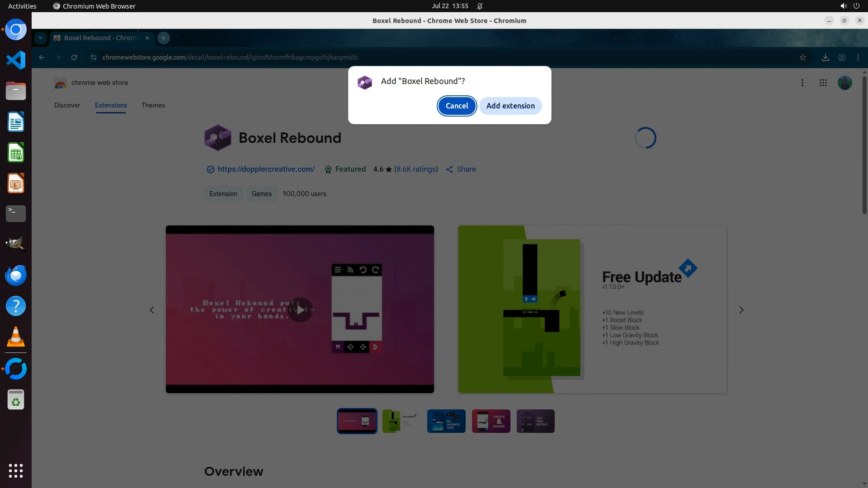
Task: Switch to the Discover tab
Action: tap(67, 105)
